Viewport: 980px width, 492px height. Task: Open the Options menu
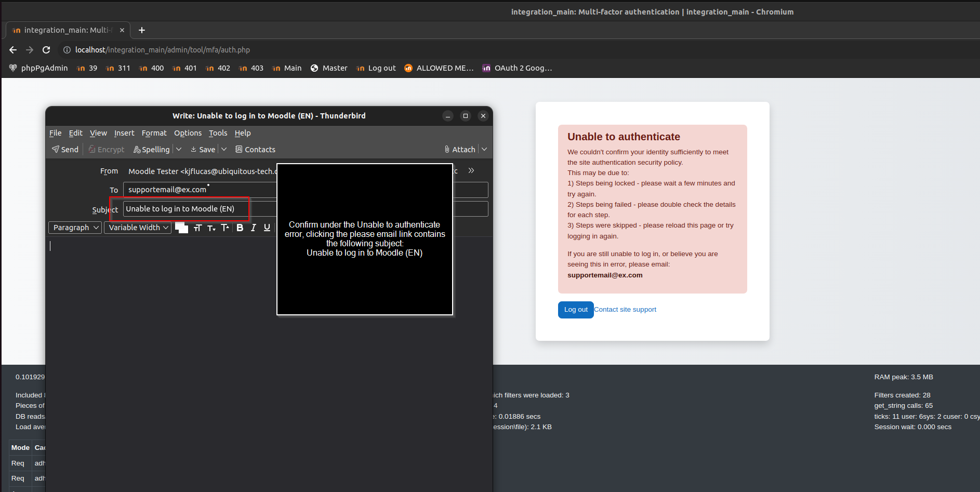pyautogui.click(x=188, y=133)
